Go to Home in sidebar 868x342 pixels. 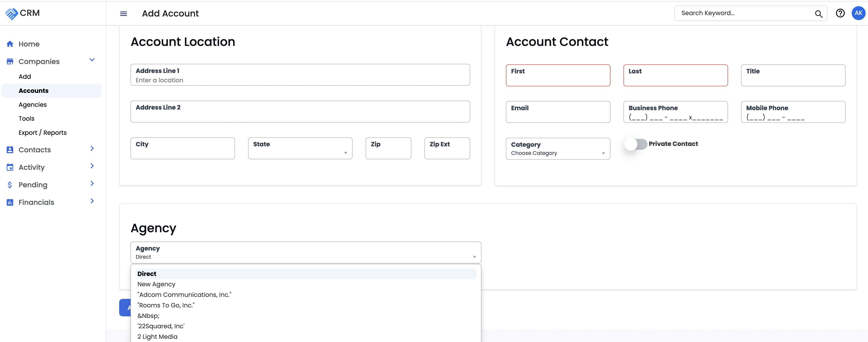[x=29, y=44]
